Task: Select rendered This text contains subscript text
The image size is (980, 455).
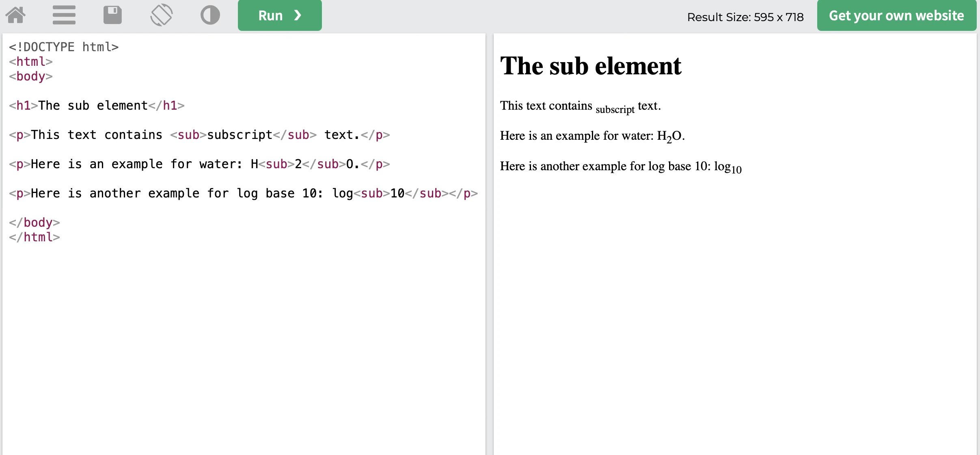Action: [x=581, y=106]
